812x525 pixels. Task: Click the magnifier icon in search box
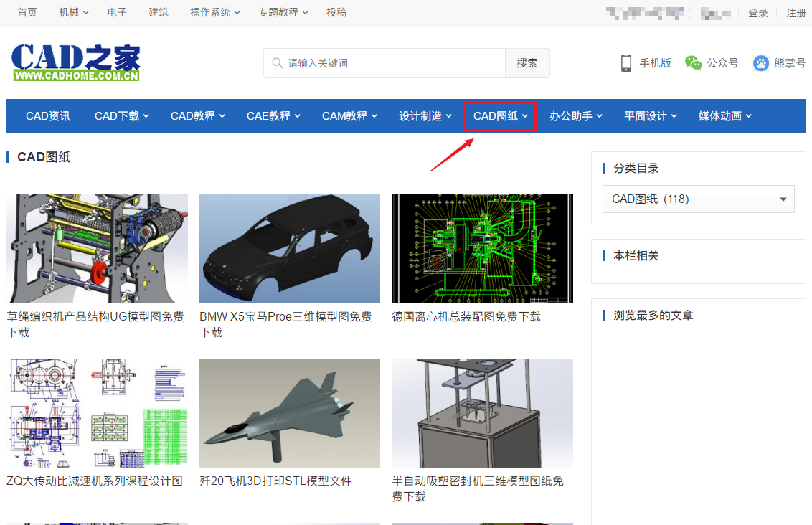pyautogui.click(x=277, y=63)
